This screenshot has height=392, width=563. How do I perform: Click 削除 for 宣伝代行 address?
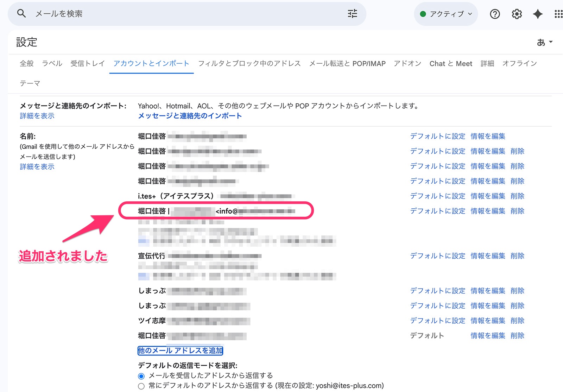click(517, 256)
